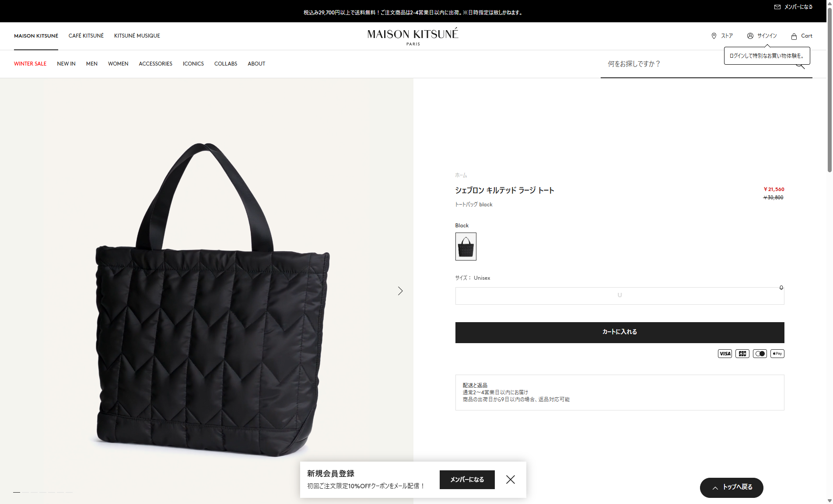Screen dimensions: 833x504
Task: Open the Cart bag icon
Action: click(794, 36)
